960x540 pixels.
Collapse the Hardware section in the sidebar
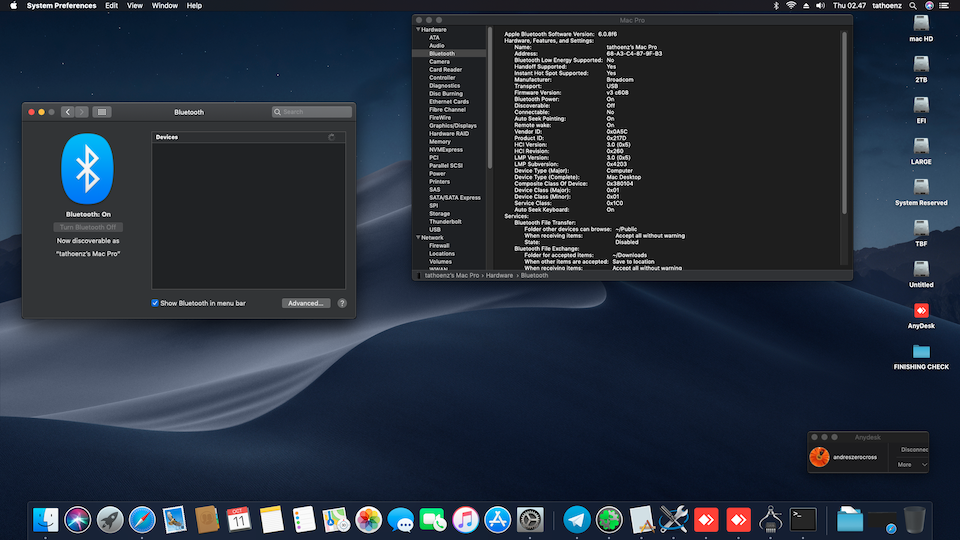click(417, 30)
